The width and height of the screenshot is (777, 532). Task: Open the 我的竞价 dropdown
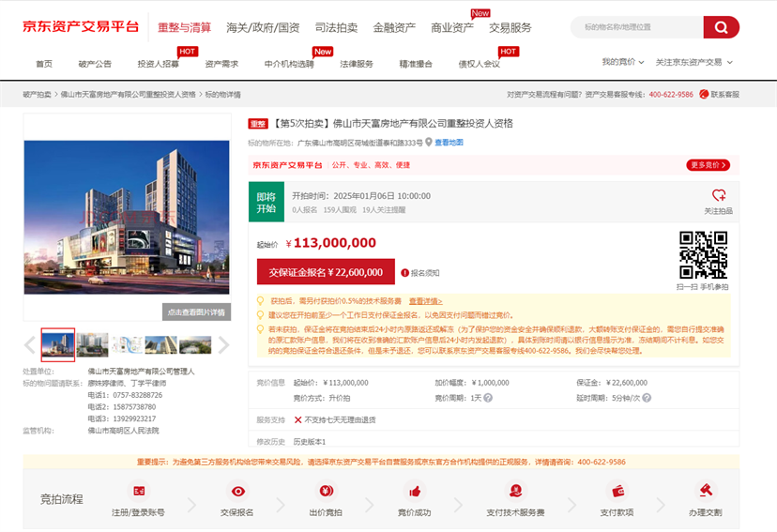click(x=623, y=62)
